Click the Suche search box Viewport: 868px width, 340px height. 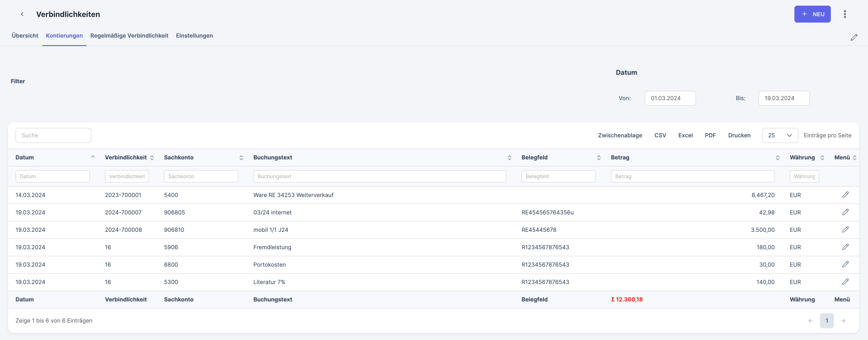[53, 135]
